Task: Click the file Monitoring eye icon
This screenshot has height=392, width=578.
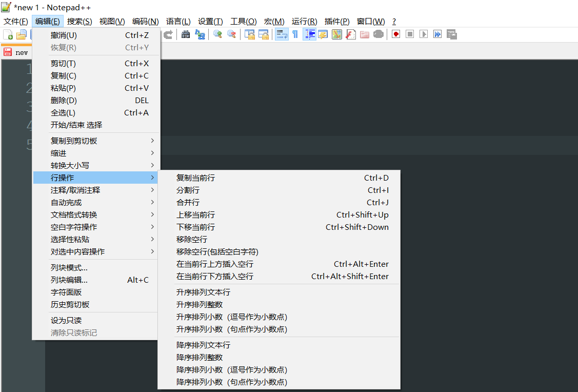Action: coord(378,35)
